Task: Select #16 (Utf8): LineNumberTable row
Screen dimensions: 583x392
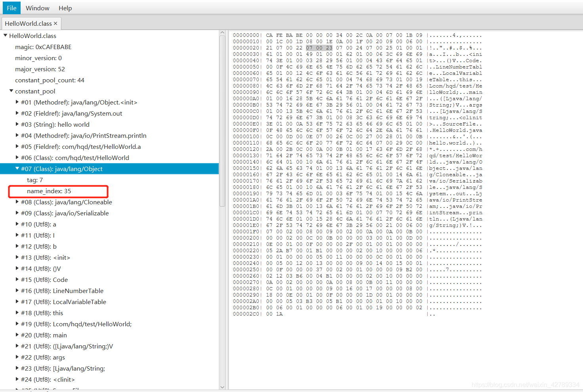Action: [109, 291]
